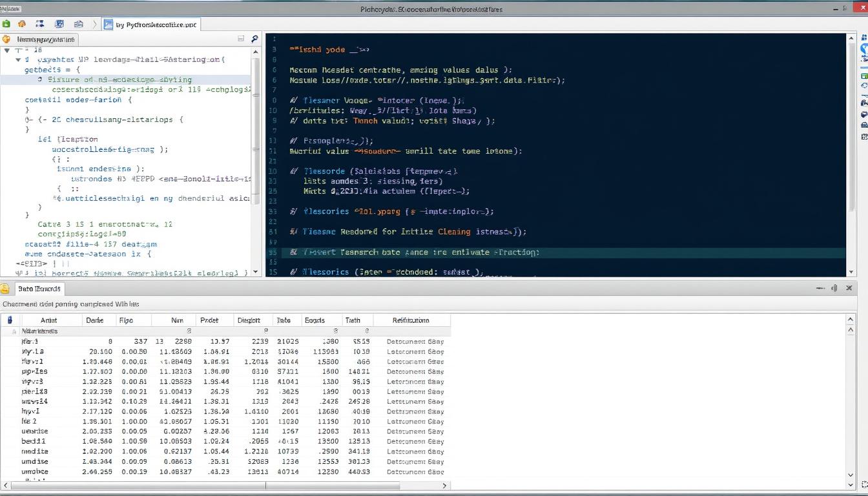Click the blue framed icon in the top toolbar

click(x=59, y=24)
